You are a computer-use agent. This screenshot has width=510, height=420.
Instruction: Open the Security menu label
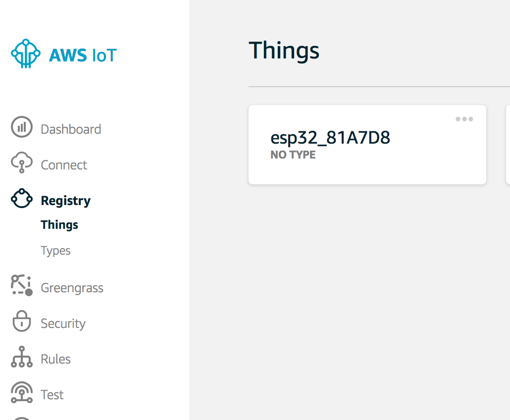coord(63,324)
